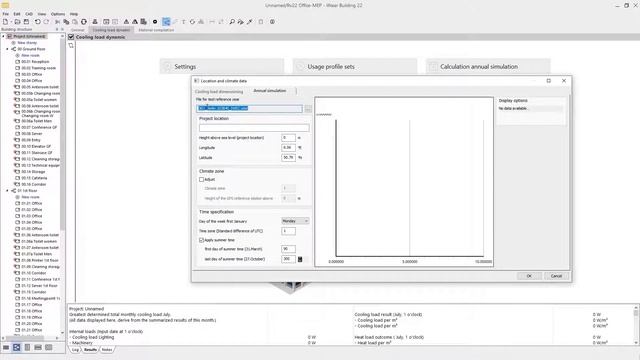Viewport: 640px width, 360px height.
Task: Click the New document toolbar icon
Action: click(5, 22)
